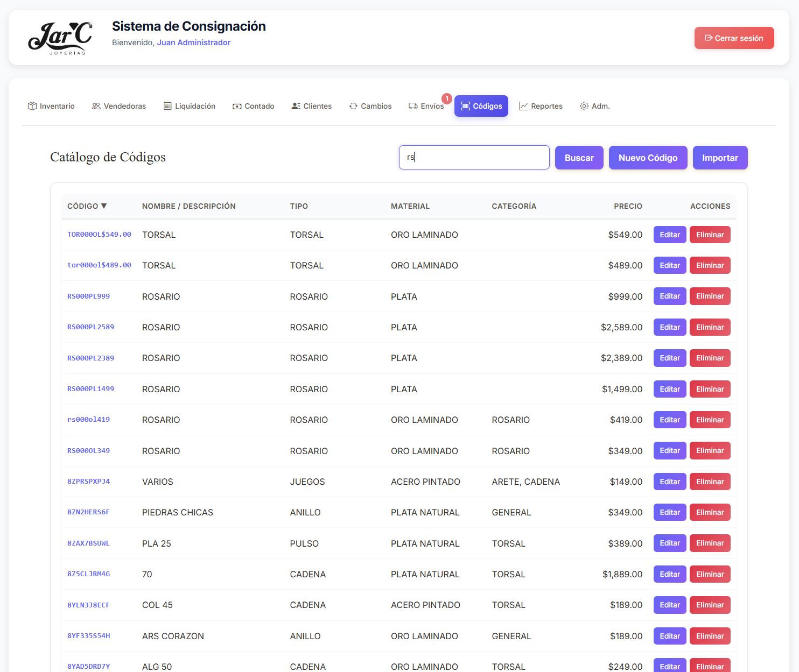This screenshot has width=799, height=672.
Task: Eliminate code RS000PL999
Action: pos(710,296)
